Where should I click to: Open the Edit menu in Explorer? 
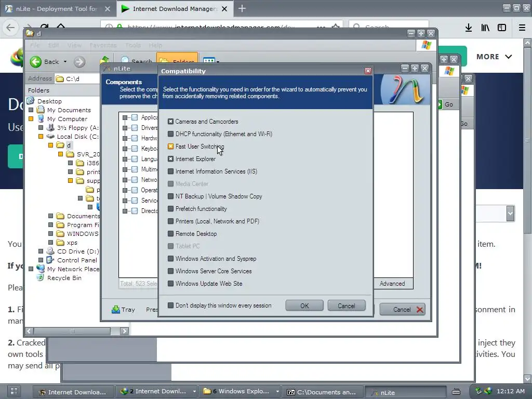[54, 45]
